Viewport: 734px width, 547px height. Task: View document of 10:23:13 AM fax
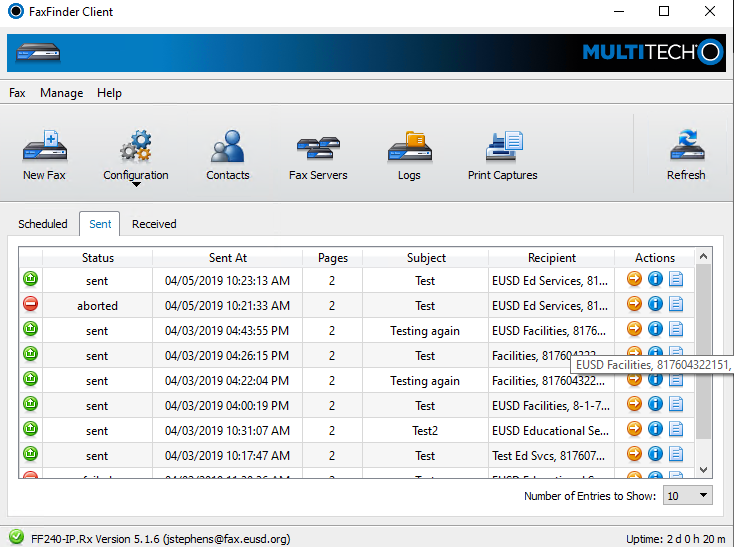[x=676, y=279]
